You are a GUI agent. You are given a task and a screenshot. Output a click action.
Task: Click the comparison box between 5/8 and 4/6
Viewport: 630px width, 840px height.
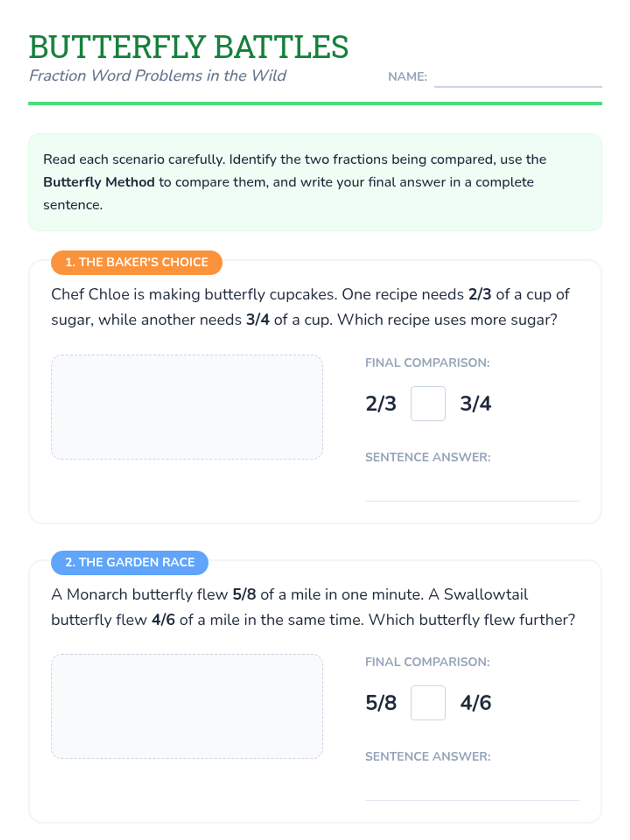coord(428,703)
